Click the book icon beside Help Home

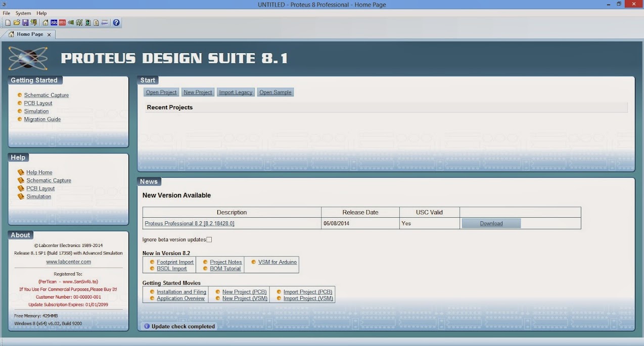click(x=21, y=172)
